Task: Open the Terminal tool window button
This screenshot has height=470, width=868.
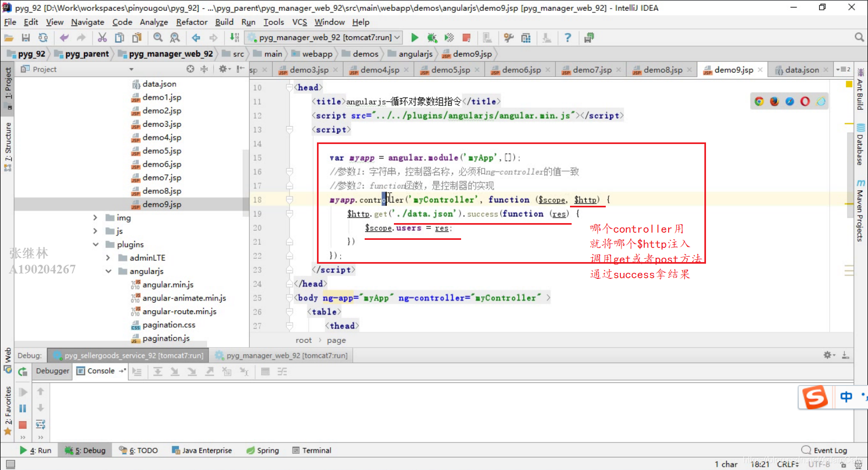Action: coord(312,451)
